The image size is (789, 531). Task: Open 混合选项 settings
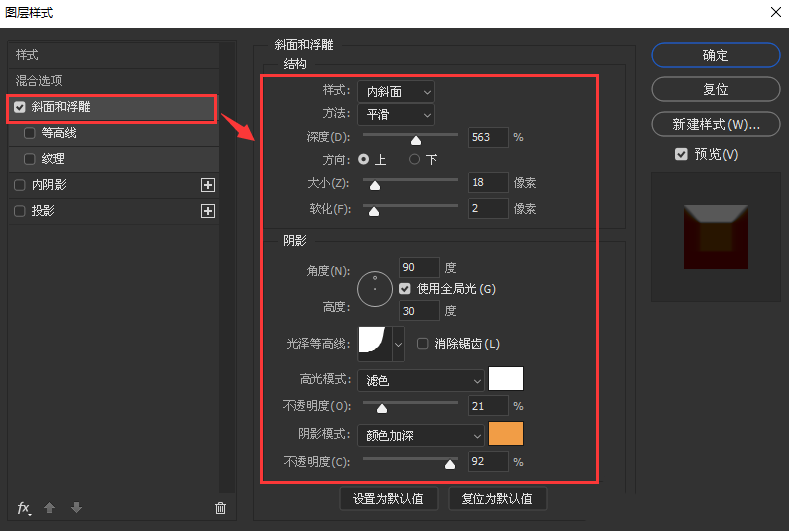(x=114, y=81)
